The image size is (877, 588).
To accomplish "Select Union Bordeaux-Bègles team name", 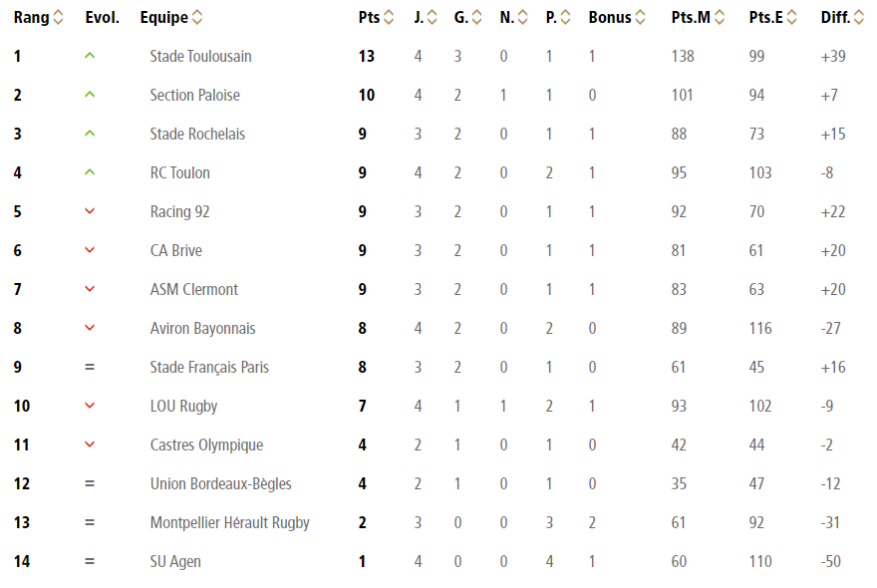I will click(220, 484).
